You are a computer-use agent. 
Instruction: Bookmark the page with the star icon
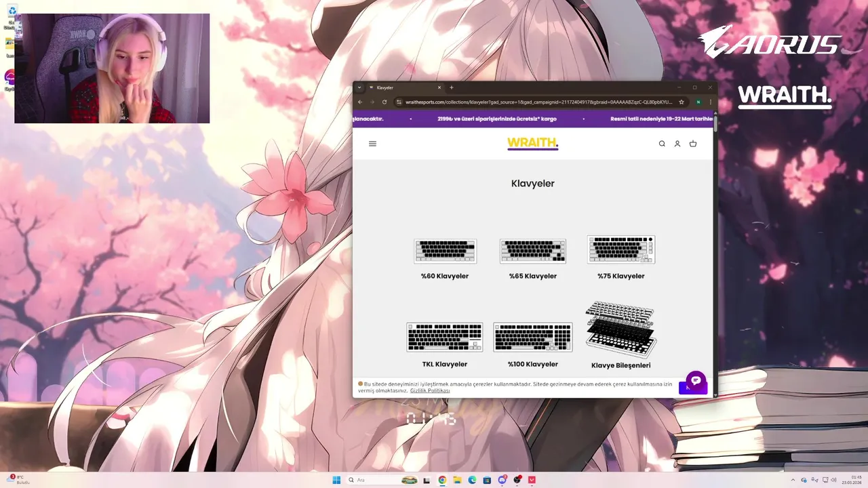(x=682, y=102)
